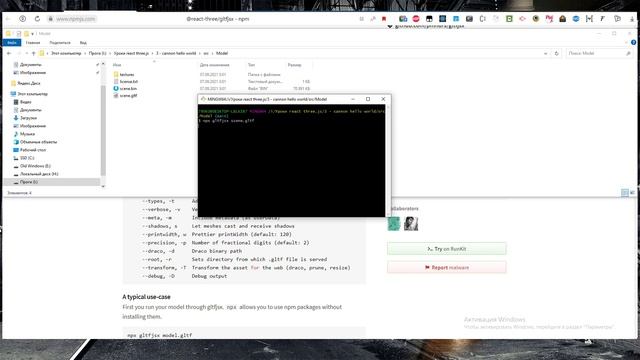Click the Explorer up-one-level arrow

coord(34,53)
